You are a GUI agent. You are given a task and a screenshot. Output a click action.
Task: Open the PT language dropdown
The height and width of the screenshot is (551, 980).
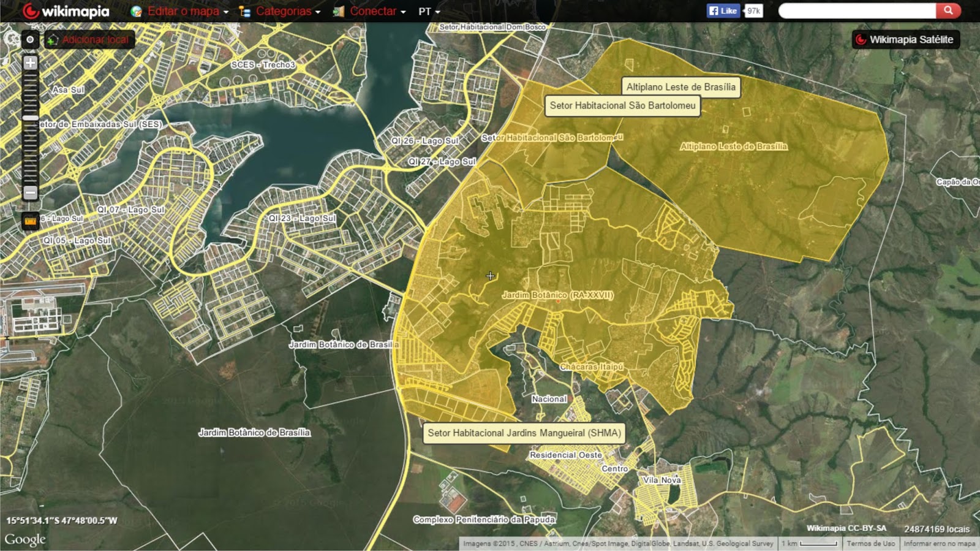click(429, 11)
